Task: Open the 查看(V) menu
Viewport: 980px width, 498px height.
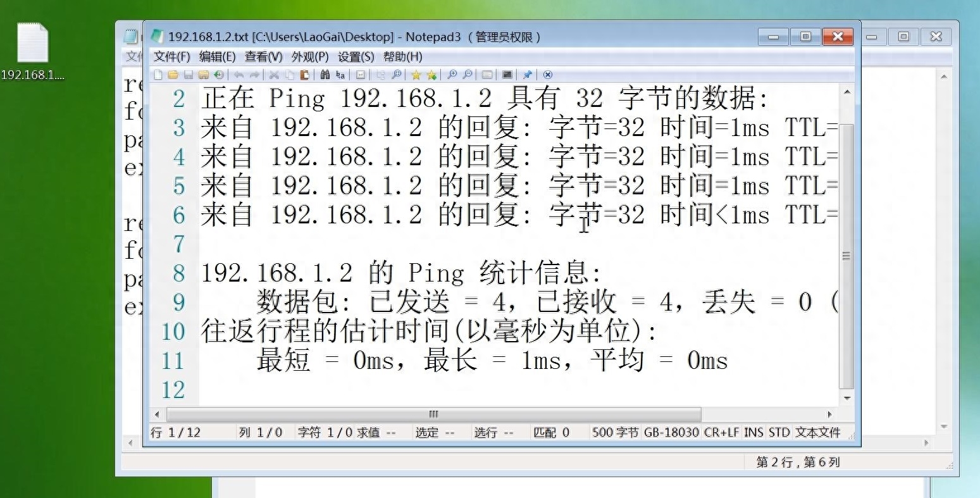Action: click(264, 56)
